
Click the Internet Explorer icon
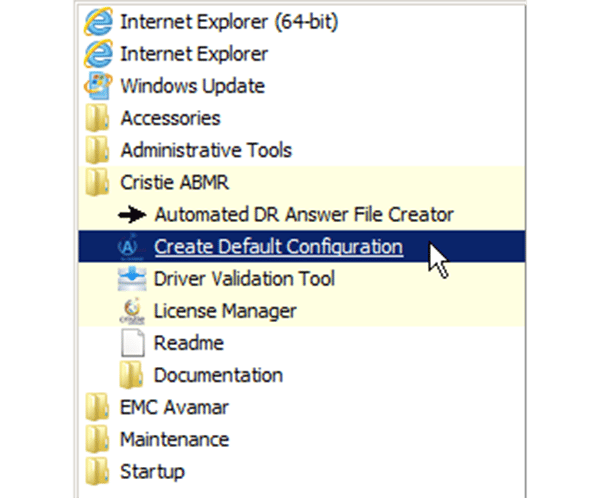(98, 54)
